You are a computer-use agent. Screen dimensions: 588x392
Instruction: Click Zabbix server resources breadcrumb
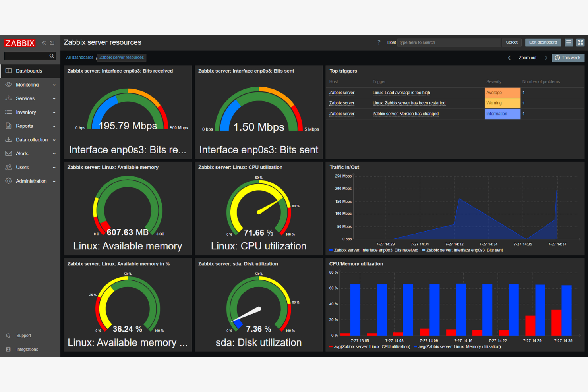click(122, 58)
